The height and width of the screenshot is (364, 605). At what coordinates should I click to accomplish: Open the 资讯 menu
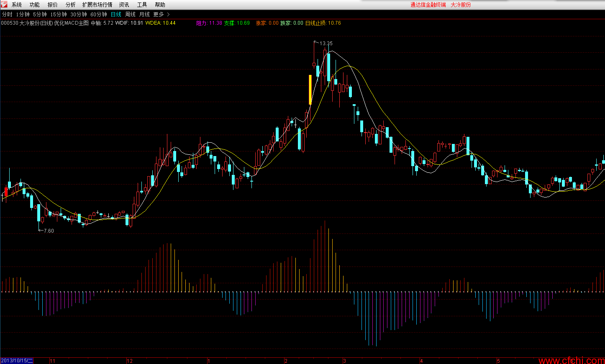point(124,5)
